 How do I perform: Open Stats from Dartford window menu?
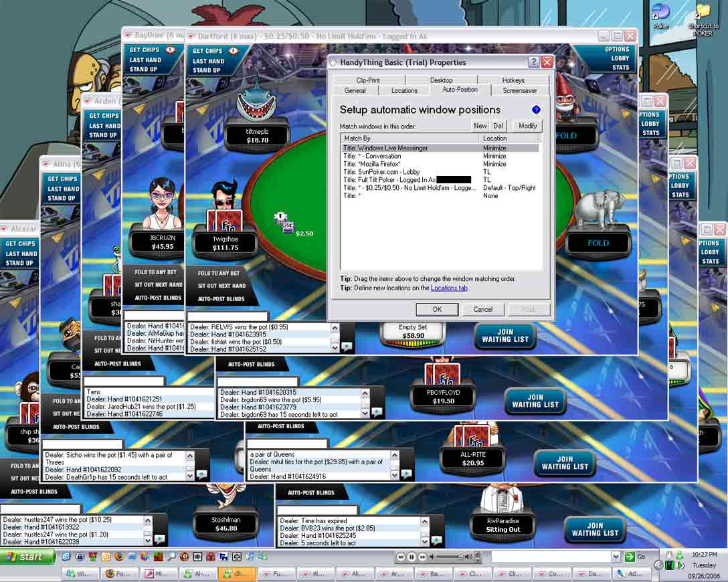(x=621, y=68)
